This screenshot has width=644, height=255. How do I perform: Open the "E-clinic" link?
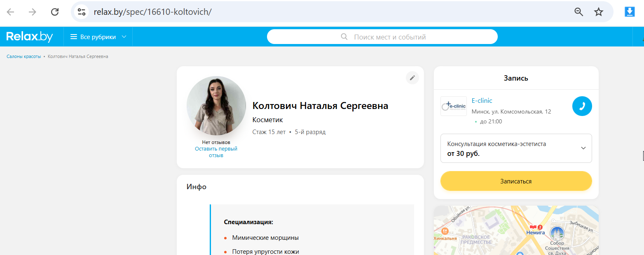[x=482, y=100]
